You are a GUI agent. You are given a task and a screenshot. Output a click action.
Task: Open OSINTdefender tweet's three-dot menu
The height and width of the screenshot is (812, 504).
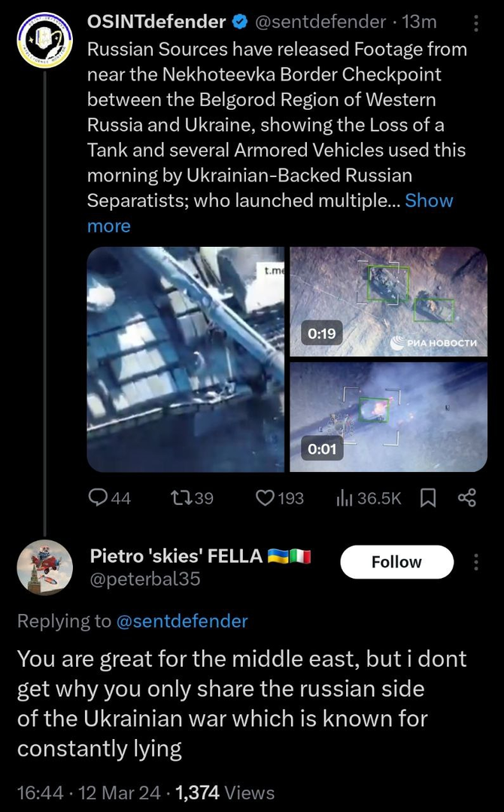(x=475, y=24)
